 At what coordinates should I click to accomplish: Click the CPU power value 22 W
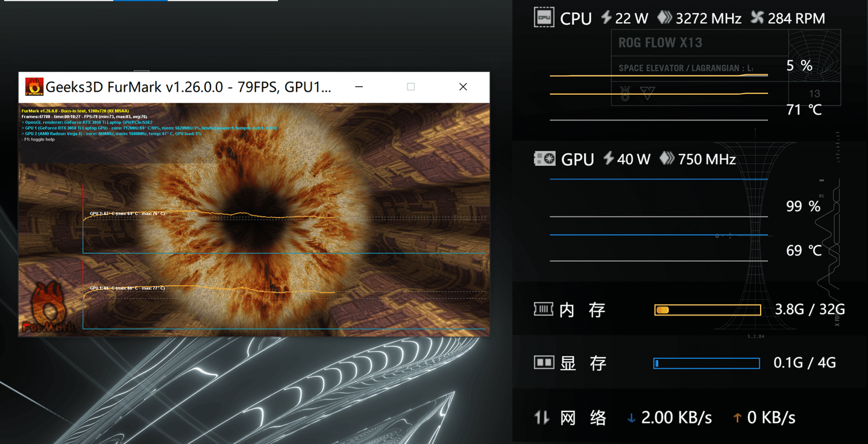click(x=632, y=19)
